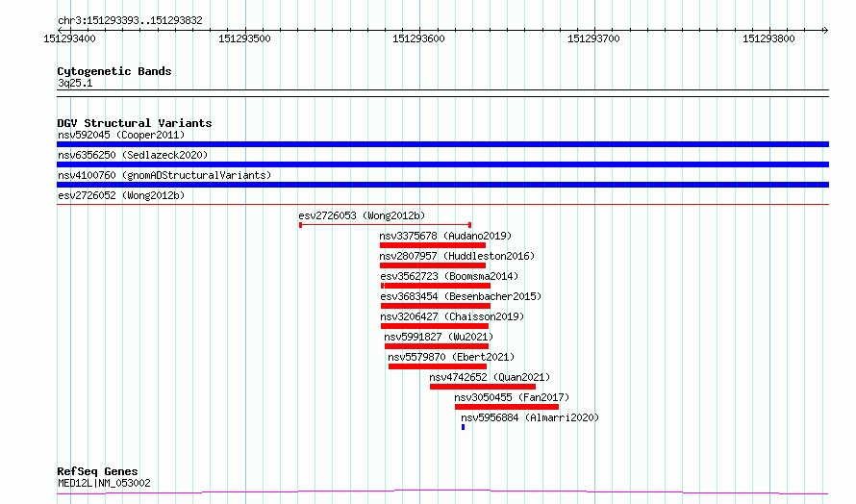856x504 pixels.
Task: Click the esv2726052 (Wong2012b) label
Action: [x=121, y=195]
